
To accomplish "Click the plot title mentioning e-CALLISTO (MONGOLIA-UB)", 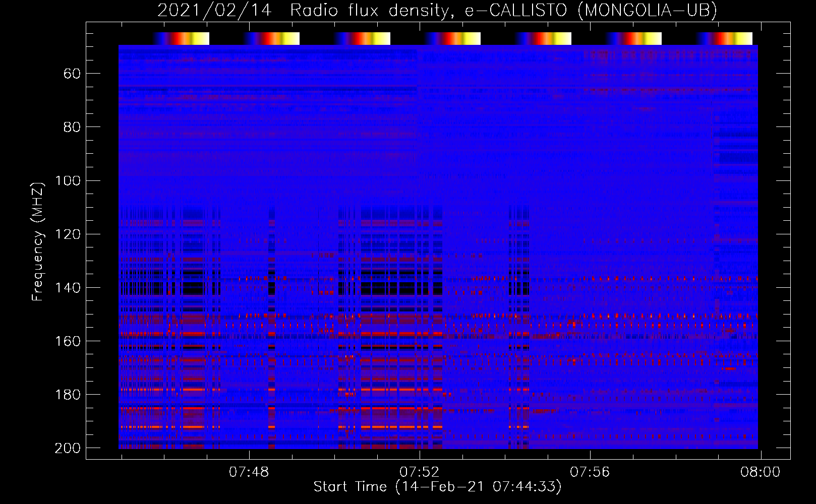I will pyautogui.click(x=437, y=10).
